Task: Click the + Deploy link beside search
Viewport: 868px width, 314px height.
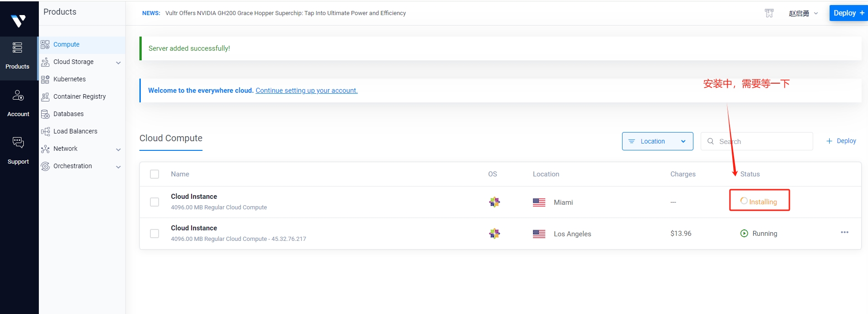Action: [x=841, y=141]
